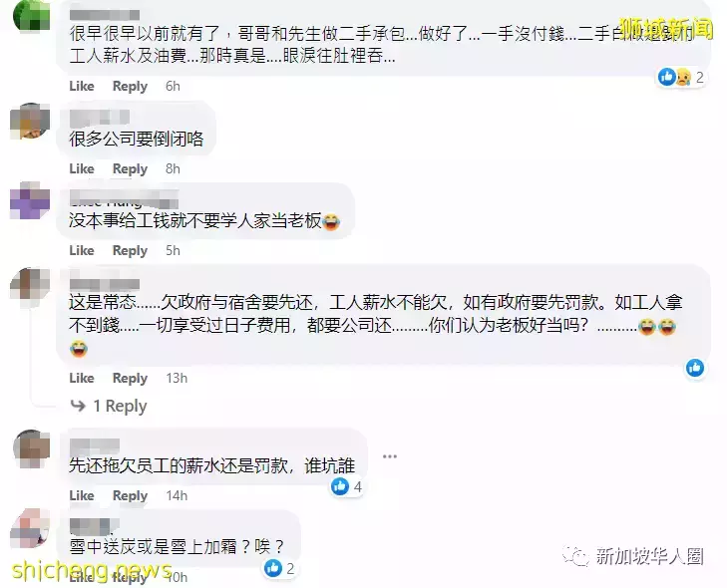Reply to the comment posted 6h ago

(x=130, y=86)
